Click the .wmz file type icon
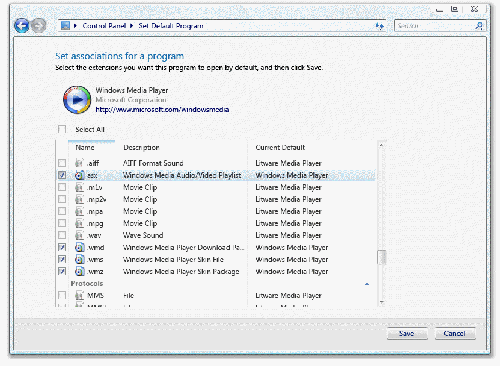The height and width of the screenshot is (366, 500). pos(79,271)
